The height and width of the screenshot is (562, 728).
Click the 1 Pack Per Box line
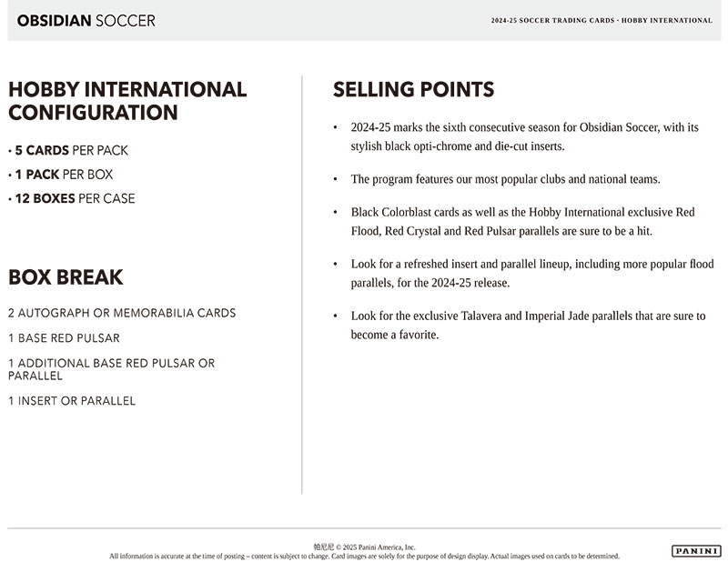click(61, 174)
